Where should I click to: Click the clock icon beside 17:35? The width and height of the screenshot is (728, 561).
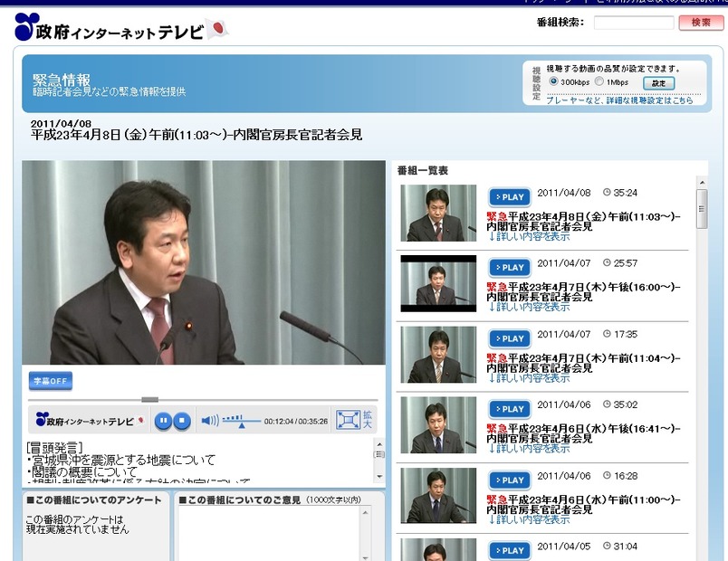click(607, 334)
